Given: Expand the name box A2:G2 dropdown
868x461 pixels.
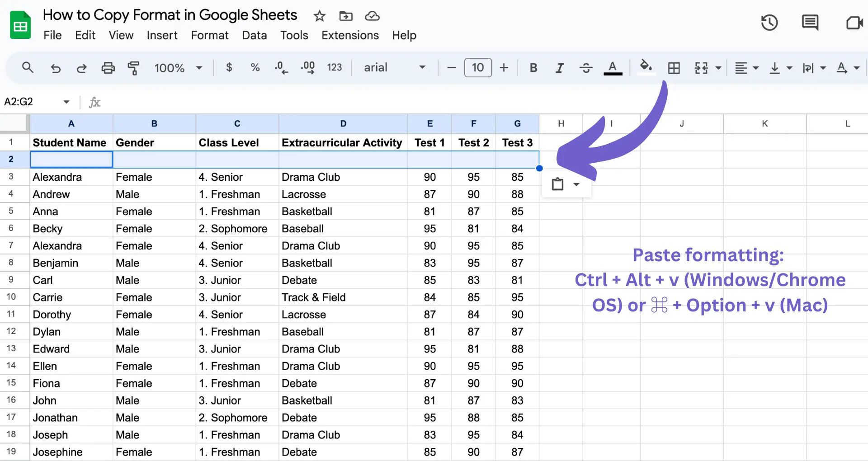Looking at the screenshot, I should tap(66, 102).
